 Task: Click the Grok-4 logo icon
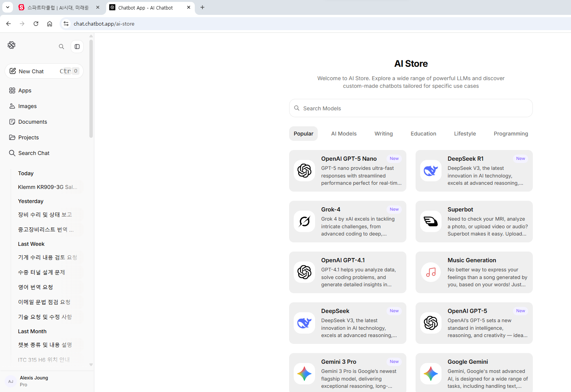304,221
